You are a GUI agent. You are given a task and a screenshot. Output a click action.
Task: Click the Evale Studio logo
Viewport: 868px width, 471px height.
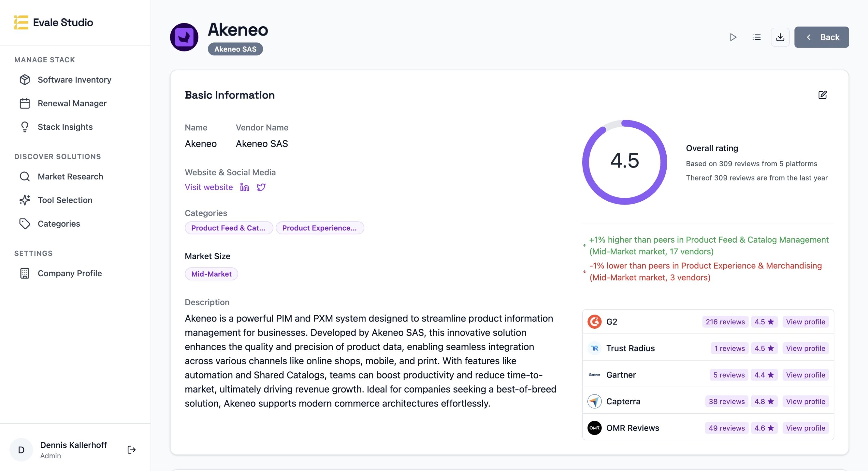tap(54, 23)
